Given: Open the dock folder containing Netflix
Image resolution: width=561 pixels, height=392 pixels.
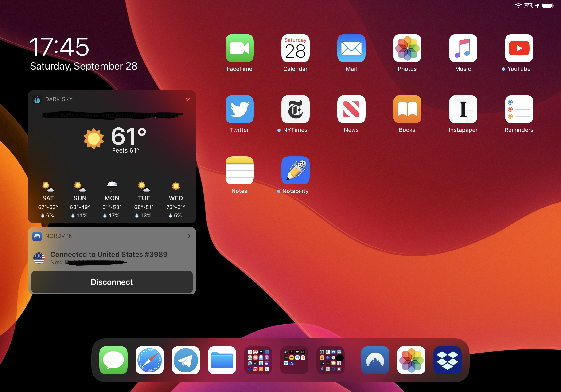Looking at the screenshot, I should [294, 360].
